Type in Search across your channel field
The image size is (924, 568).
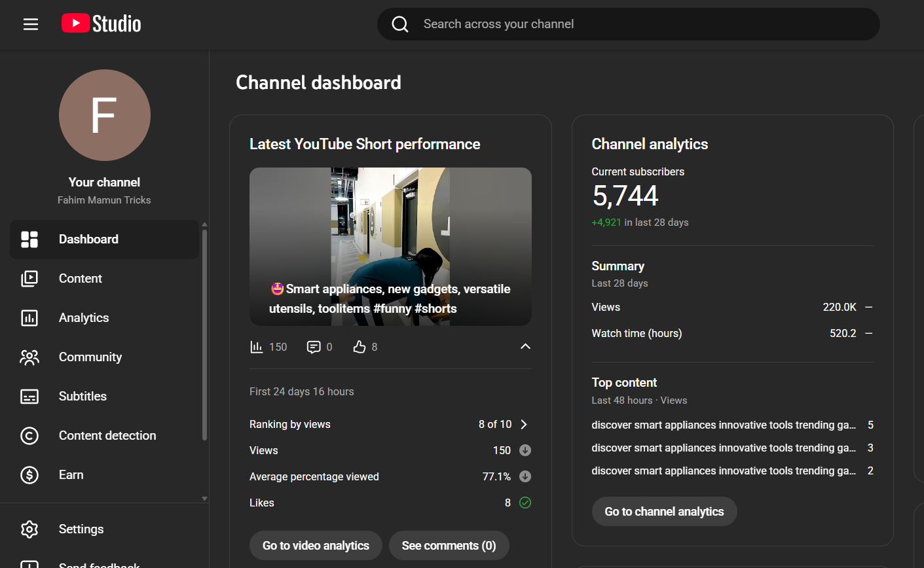coord(642,24)
